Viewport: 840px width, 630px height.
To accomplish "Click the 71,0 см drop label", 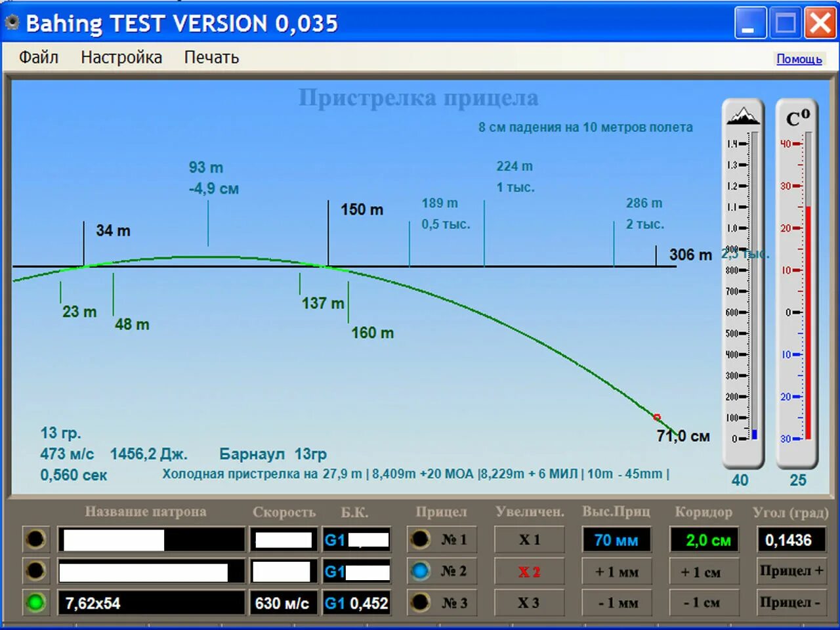I will [683, 436].
